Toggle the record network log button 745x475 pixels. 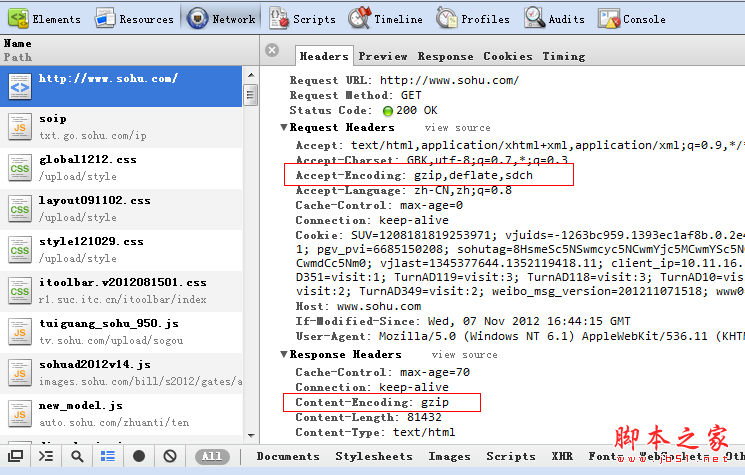(x=139, y=456)
